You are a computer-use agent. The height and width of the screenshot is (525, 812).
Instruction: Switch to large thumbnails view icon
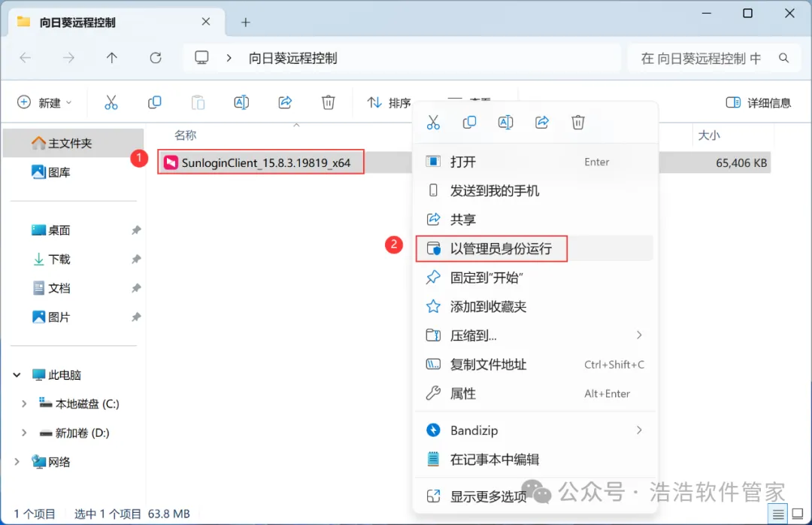(798, 514)
